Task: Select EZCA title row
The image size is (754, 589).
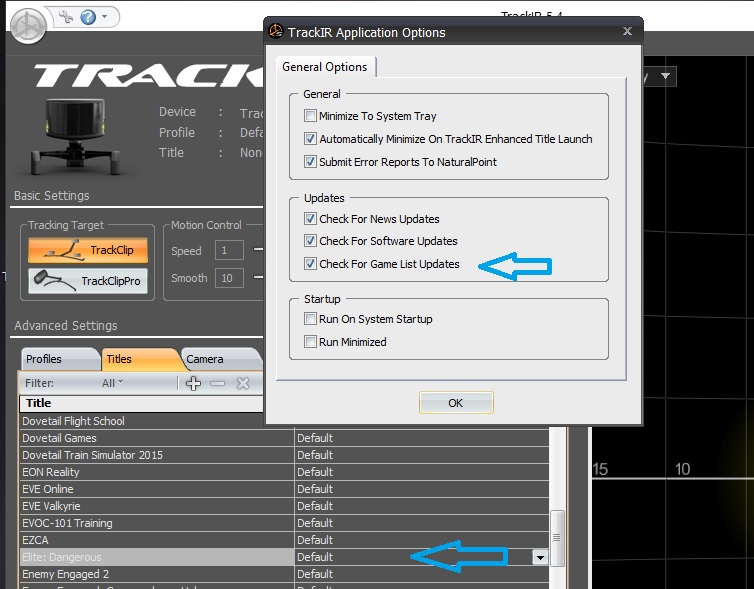Action: (x=157, y=540)
